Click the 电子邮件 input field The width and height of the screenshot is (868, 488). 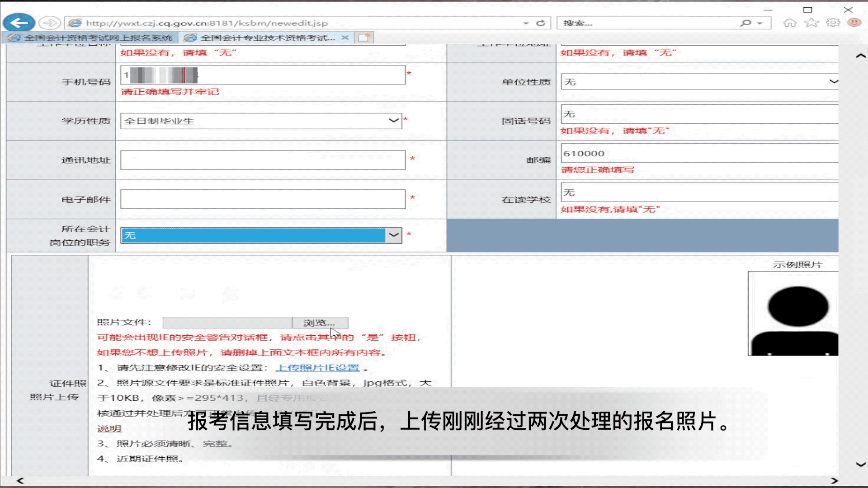pos(263,199)
